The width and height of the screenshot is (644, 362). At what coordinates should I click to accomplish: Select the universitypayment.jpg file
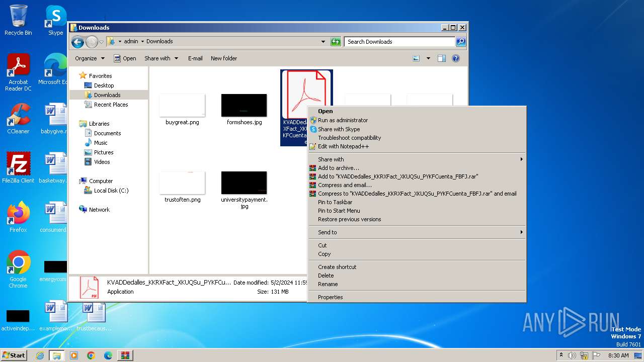(244, 190)
